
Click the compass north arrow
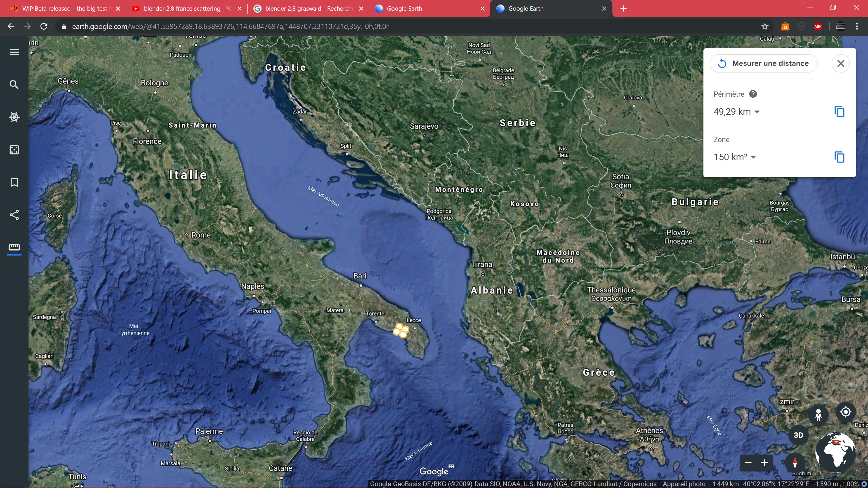(x=795, y=463)
